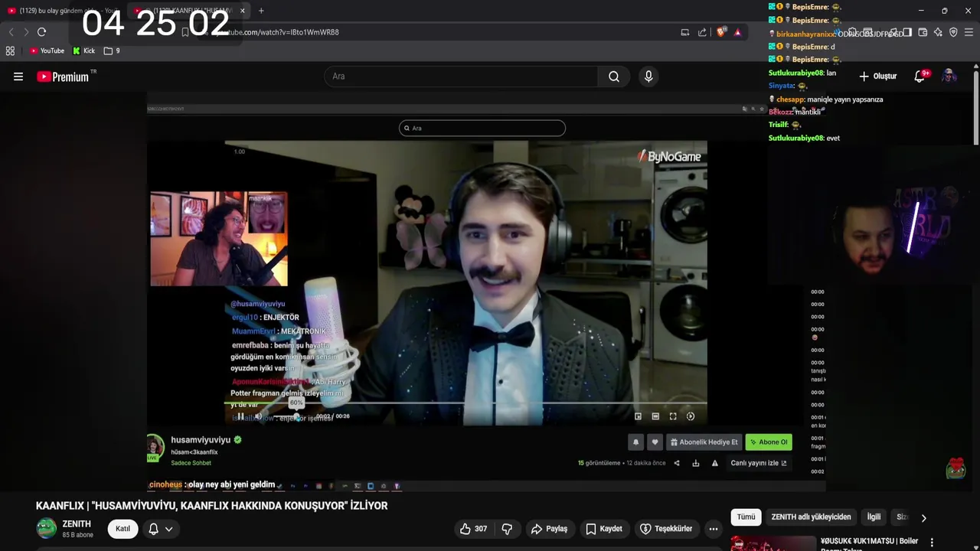
Task: Click the embedded stream share icon
Action: tap(676, 463)
